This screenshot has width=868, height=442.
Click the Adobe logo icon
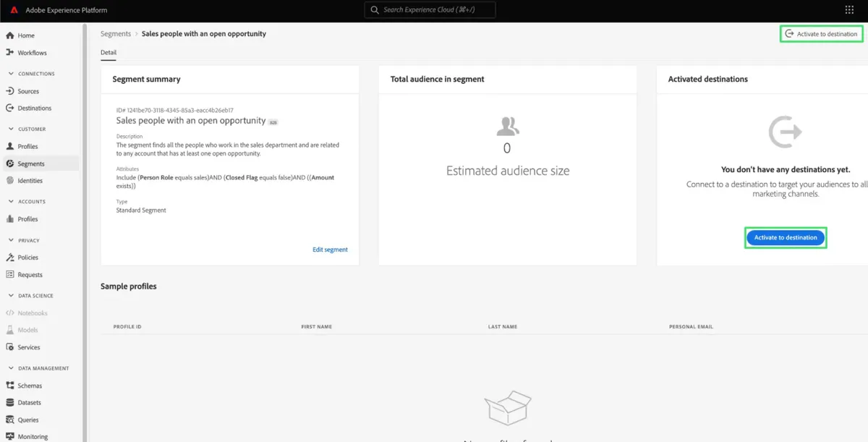point(14,10)
